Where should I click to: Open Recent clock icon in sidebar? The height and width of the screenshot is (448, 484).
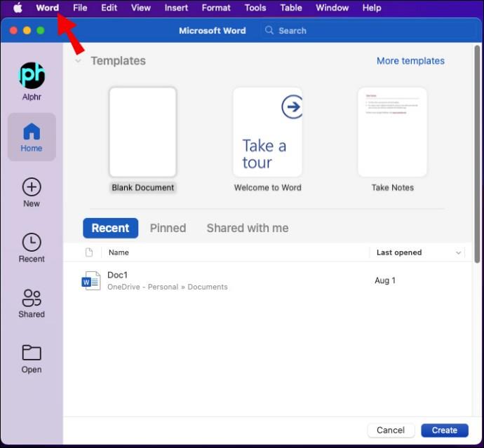(x=32, y=242)
